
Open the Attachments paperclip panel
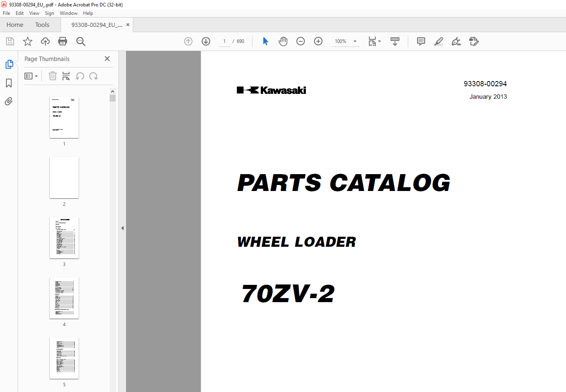click(9, 101)
